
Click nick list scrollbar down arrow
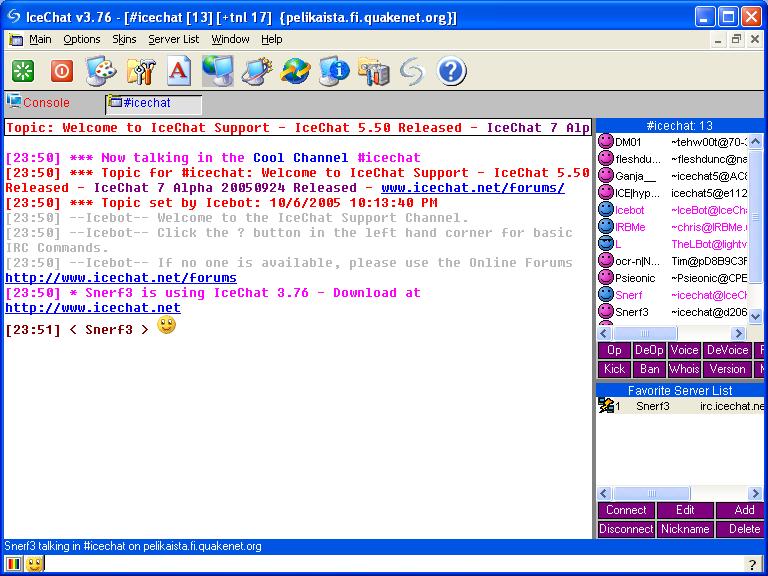pos(755,316)
